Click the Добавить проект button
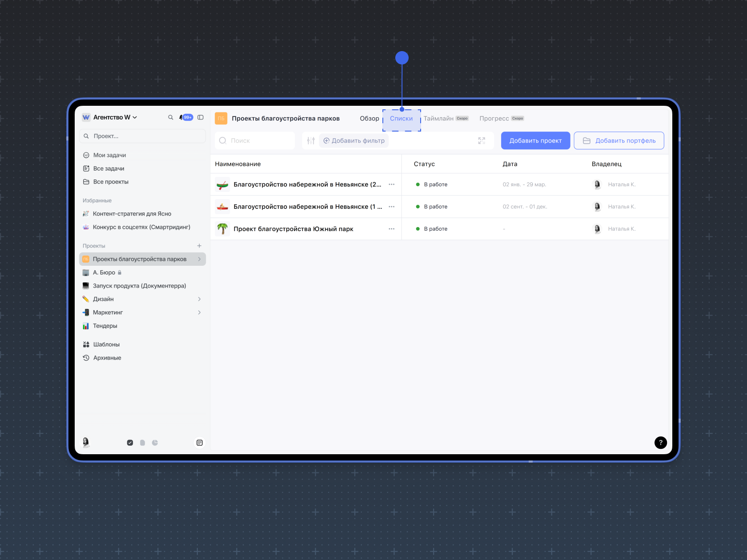The width and height of the screenshot is (747, 560). click(x=535, y=140)
